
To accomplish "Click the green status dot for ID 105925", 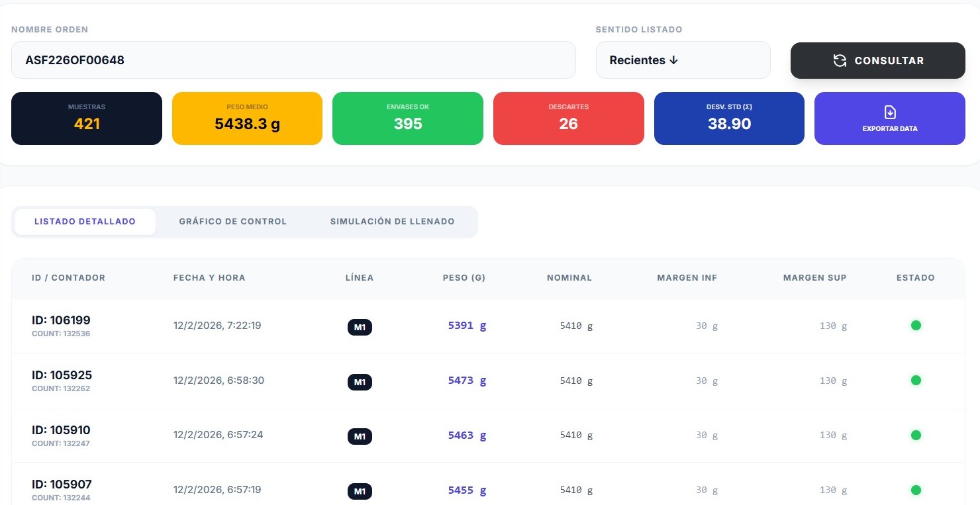I will click(916, 380).
